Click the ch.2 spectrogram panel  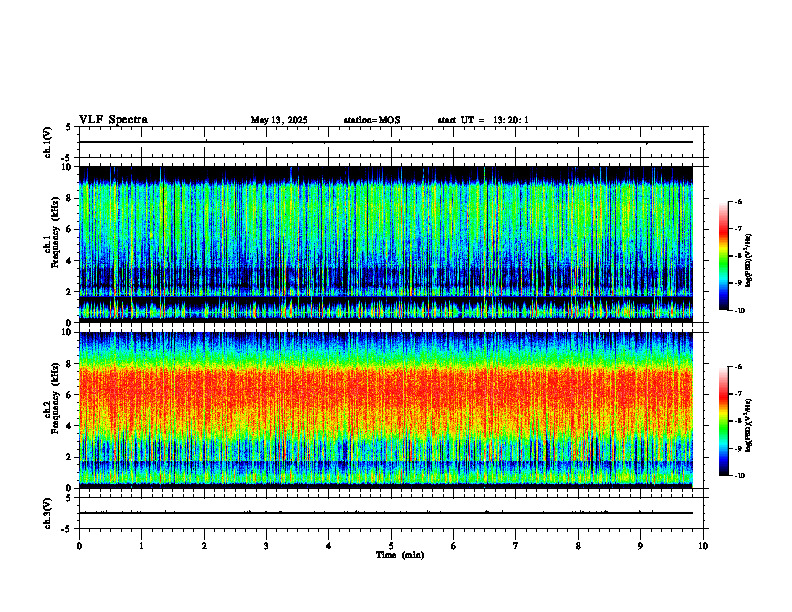click(386, 410)
